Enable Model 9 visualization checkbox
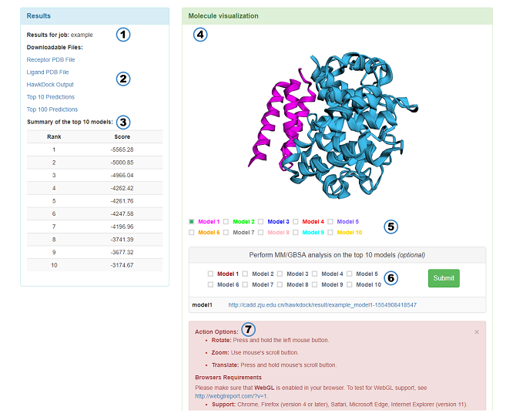 click(x=297, y=232)
